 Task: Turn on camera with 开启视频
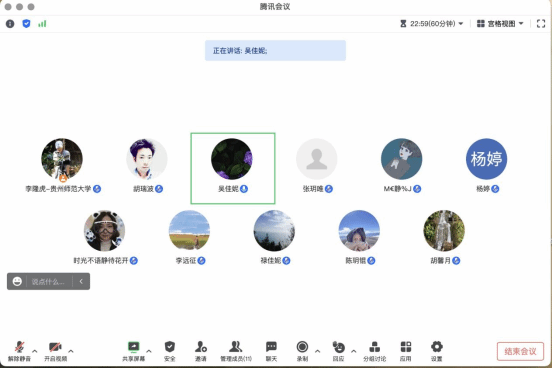click(x=55, y=351)
